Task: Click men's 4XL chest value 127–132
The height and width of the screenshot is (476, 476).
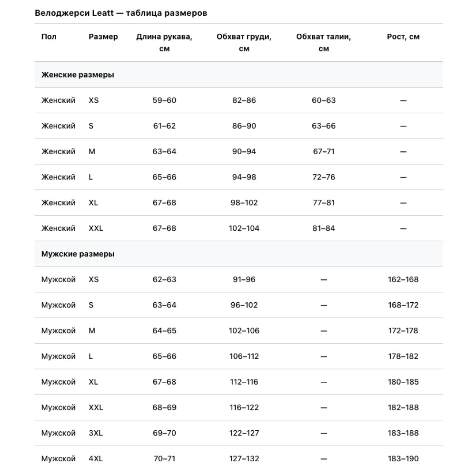Action: coord(244,459)
